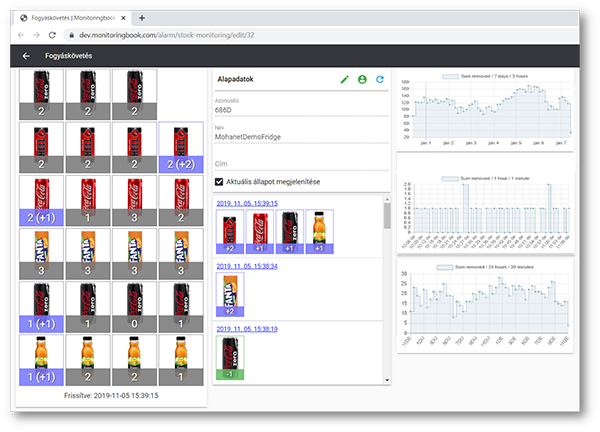Select the Coca-Cola Zero slot showing 0
600x432 pixels.
point(134,307)
